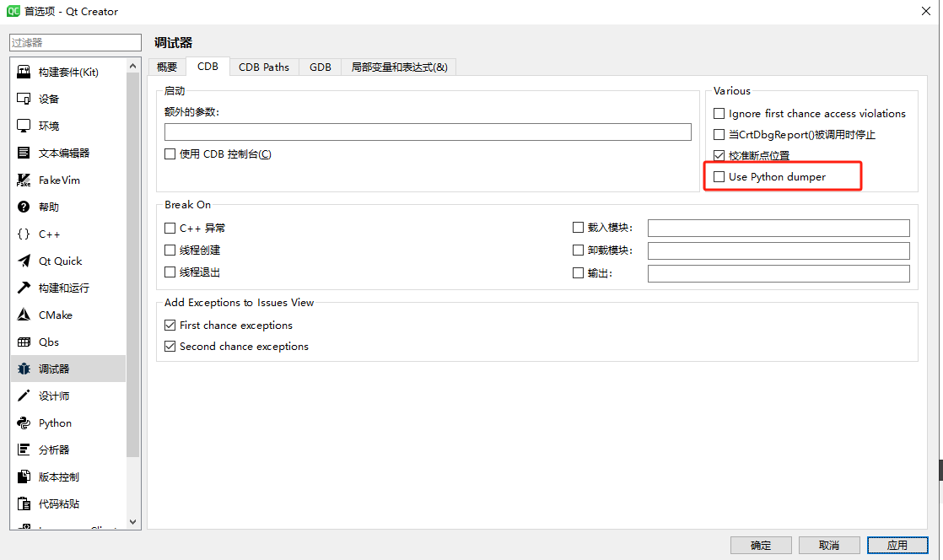The width and height of the screenshot is (943, 560).
Task: Select the 环境 environment monitor icon
Action: 24,126
